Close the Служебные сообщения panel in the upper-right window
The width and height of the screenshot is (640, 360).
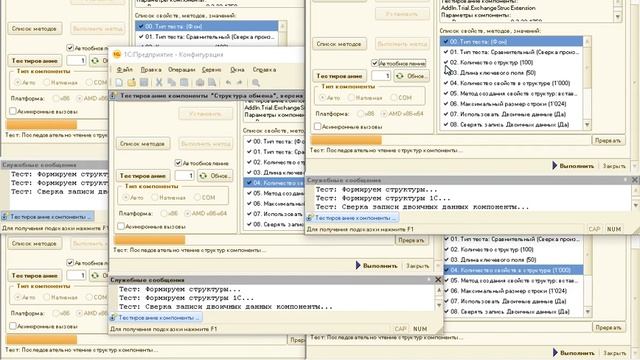635,180
